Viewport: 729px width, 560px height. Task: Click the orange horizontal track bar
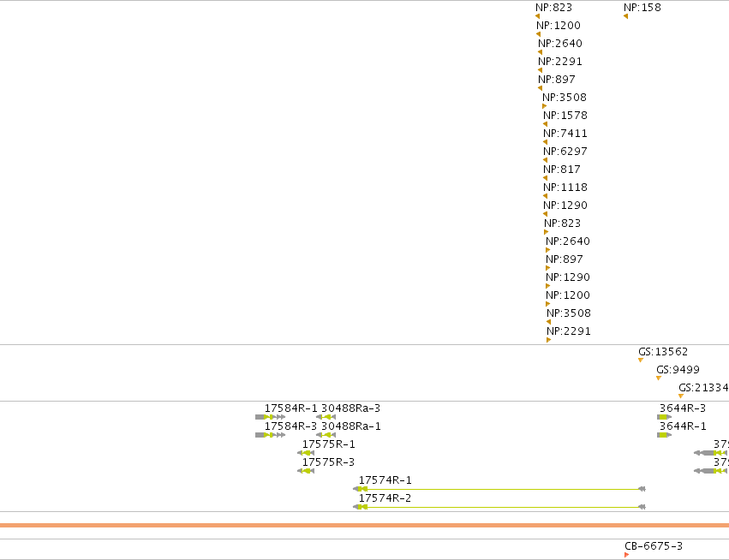[365, 525]
